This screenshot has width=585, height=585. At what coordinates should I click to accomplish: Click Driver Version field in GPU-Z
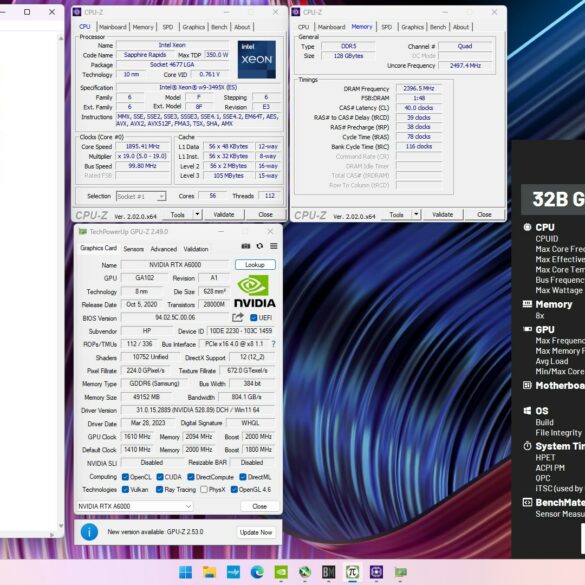pyautogui.click(x=198, y=410)
